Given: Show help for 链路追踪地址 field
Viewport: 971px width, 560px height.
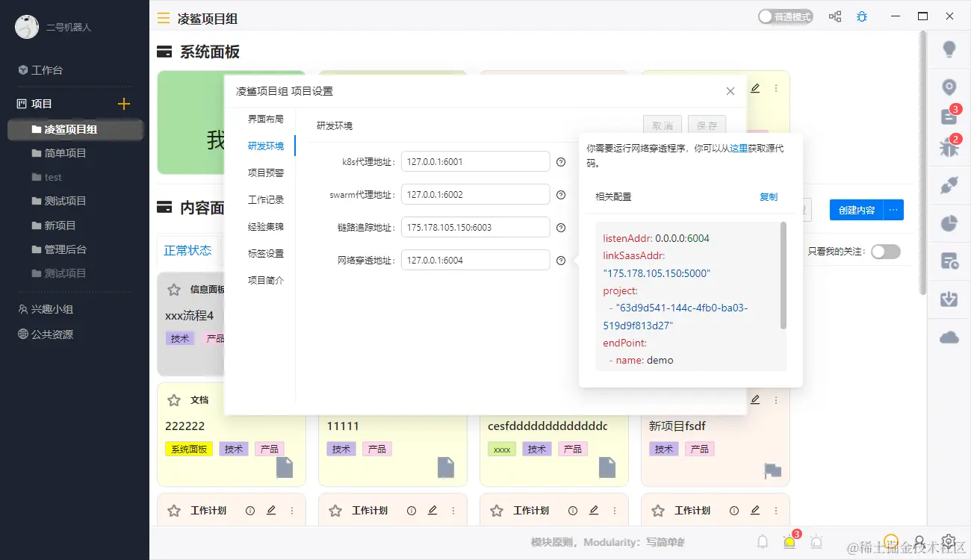Looking at the screenshot, I should pyautogui.click(x=561, y=227).
